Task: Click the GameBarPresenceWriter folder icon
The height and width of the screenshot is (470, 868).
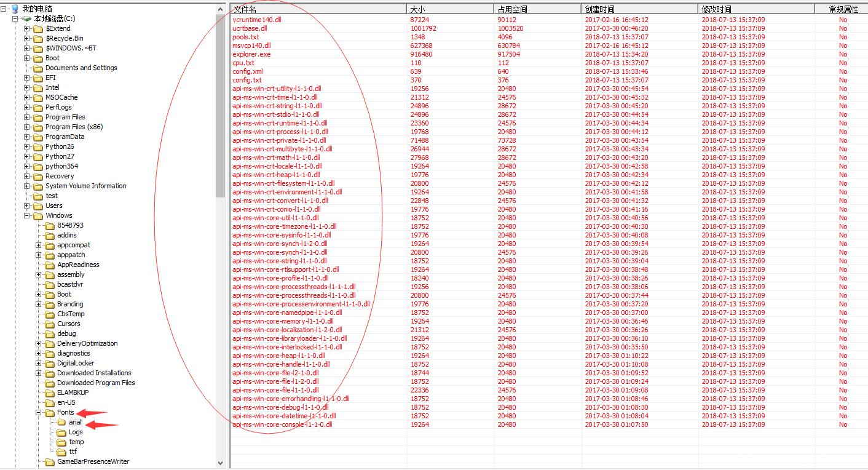Action: point(50,461)
